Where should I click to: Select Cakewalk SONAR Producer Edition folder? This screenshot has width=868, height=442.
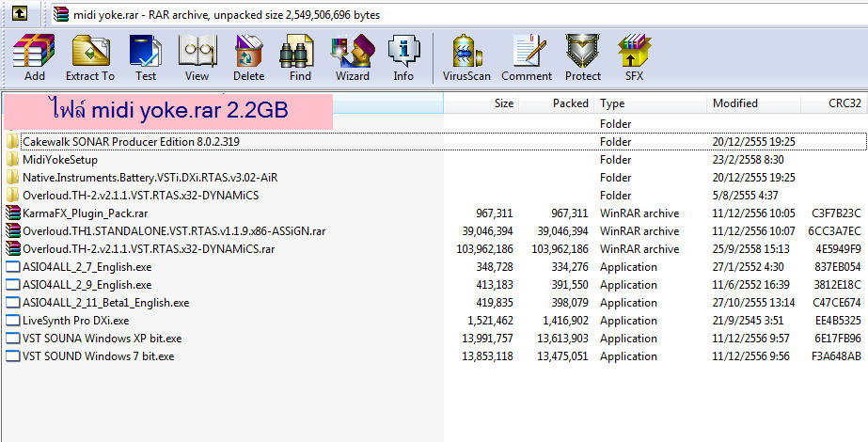pyautogui.click(x=434, y=142)
